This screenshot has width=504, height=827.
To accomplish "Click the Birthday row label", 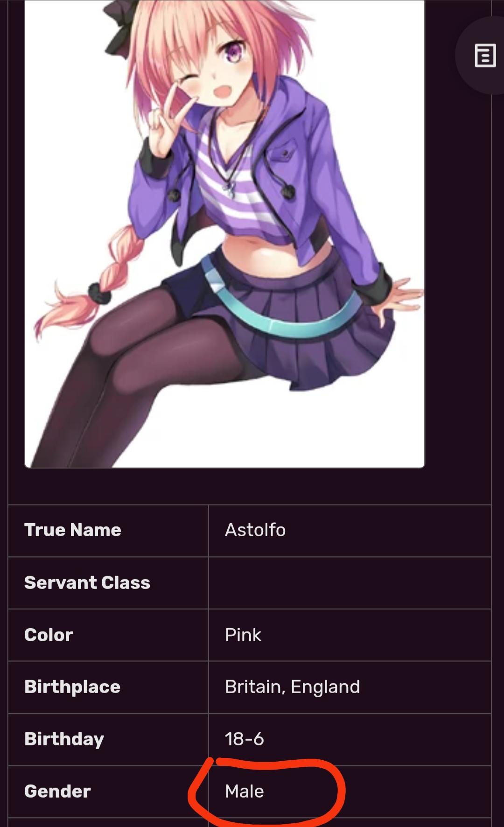I will click(x=64, y=739).
